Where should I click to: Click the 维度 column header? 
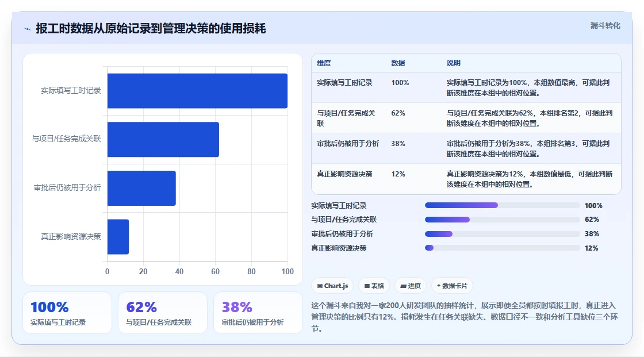pyautogui.click(x=324, y=63)
